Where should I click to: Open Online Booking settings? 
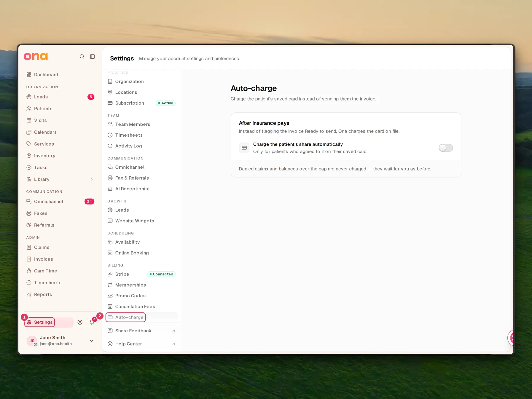click(141, 253)
